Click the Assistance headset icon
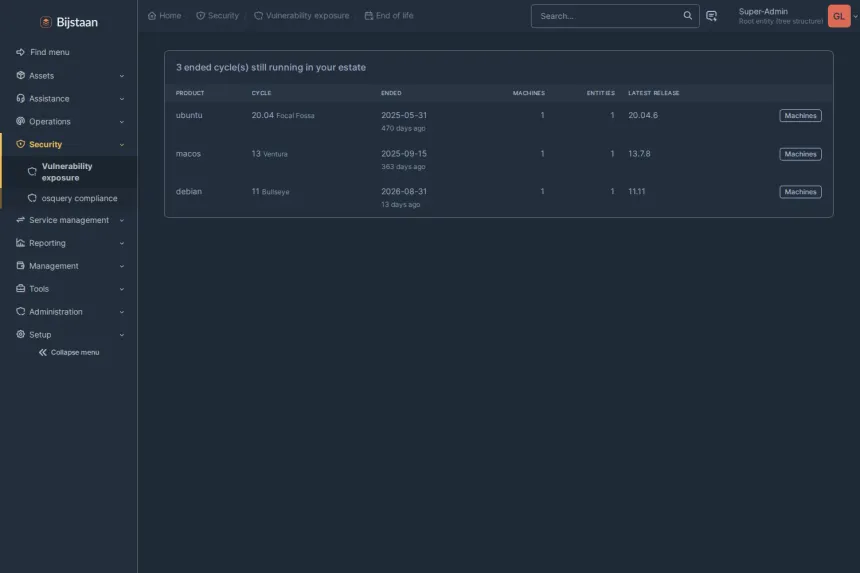 tap(20, 98)
